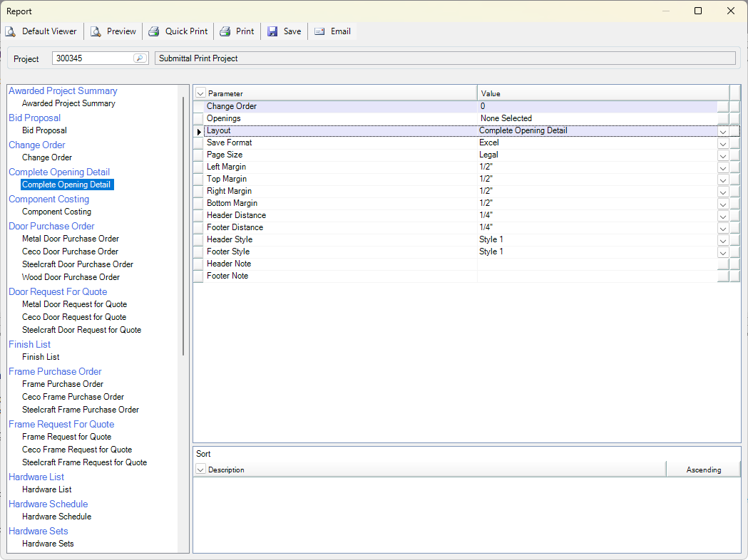Run Quick Print from the toolbar
Viewport: 748px width, 560px height.
pyautogui.click(x=154, y=31)
